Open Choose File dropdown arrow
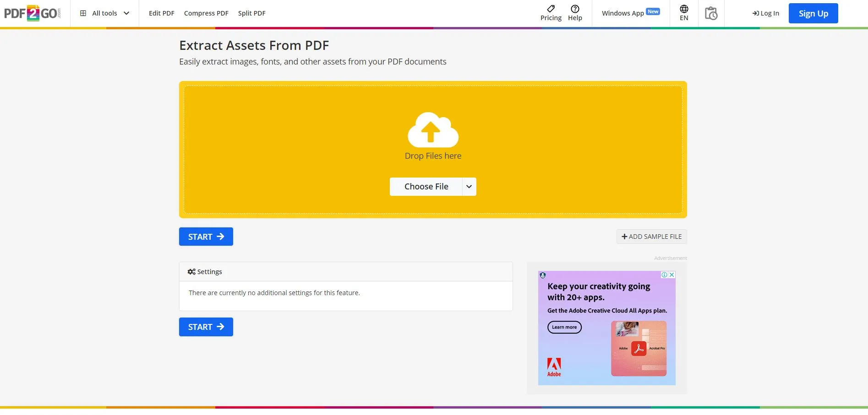Viewport: 868px width, 415px height. (x=469, y=187)
